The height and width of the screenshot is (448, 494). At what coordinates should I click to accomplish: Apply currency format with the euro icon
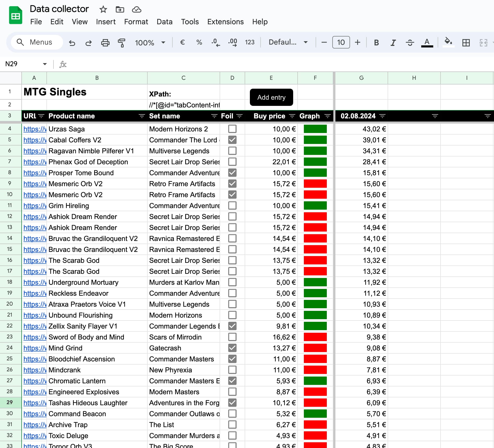[182, 42]
